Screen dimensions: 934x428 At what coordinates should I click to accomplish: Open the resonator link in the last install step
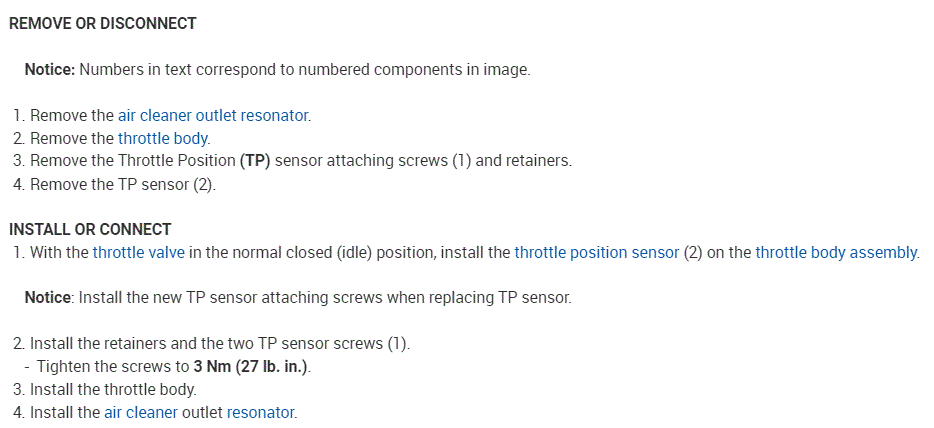(260, 412)
